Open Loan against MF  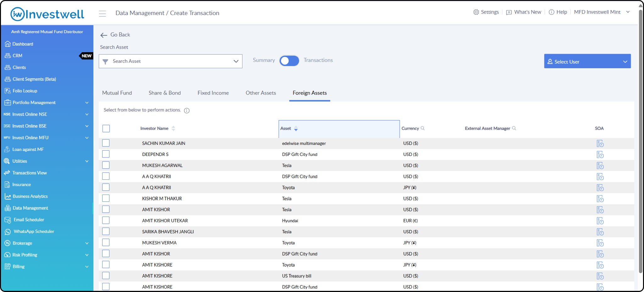pyautogui.click(x=28, y=150)
